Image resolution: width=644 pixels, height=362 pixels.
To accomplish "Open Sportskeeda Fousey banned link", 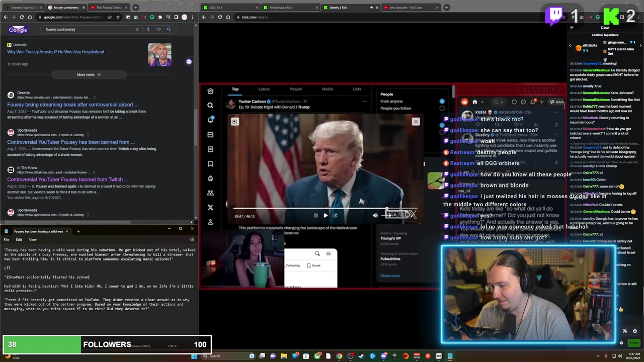I will [71, 142].
